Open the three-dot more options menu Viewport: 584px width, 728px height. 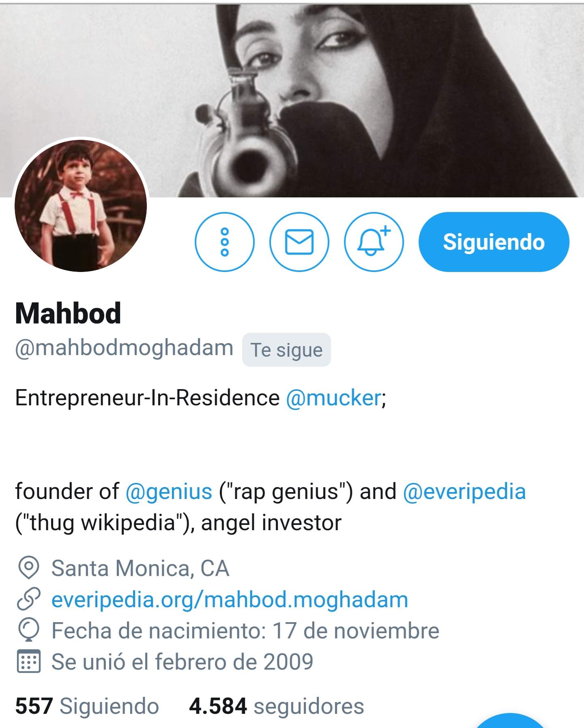coord(225,242)
